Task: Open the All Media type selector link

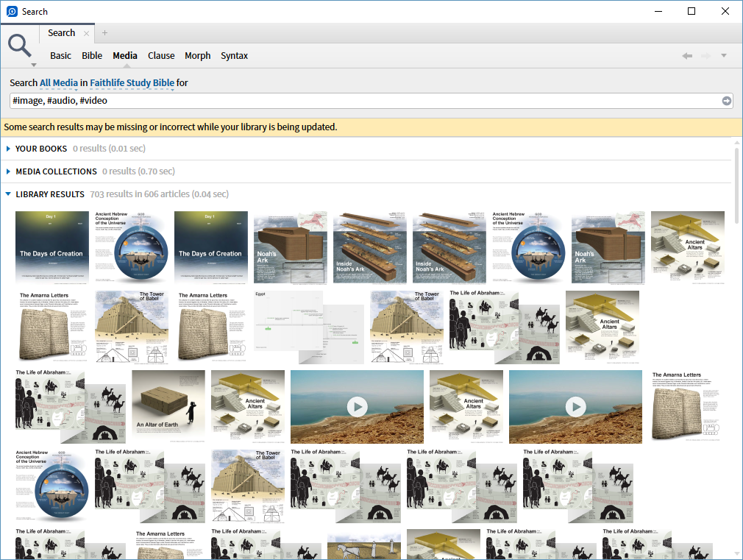Action: [x=59, y=83]
